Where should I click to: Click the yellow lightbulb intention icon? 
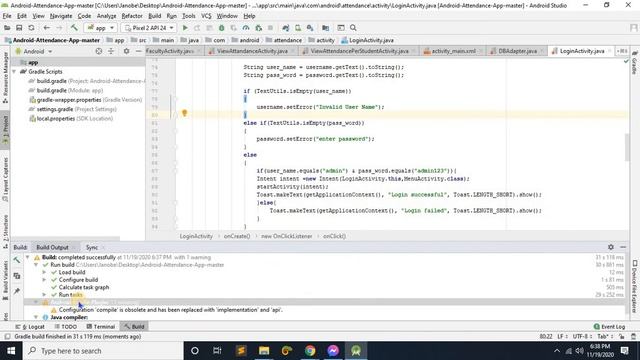pyautogui.click(x=184, y=113)
